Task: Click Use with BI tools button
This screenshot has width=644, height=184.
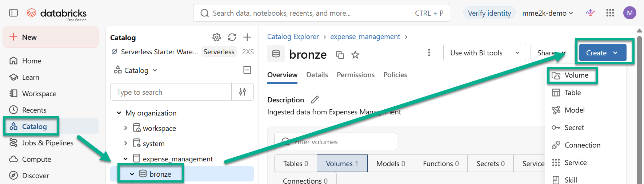Action: click(476, 53)
